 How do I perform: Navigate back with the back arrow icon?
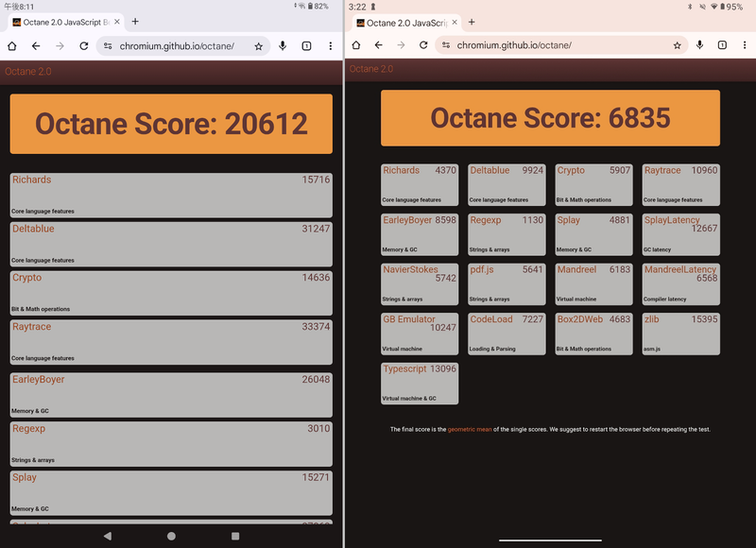[36, 44]
